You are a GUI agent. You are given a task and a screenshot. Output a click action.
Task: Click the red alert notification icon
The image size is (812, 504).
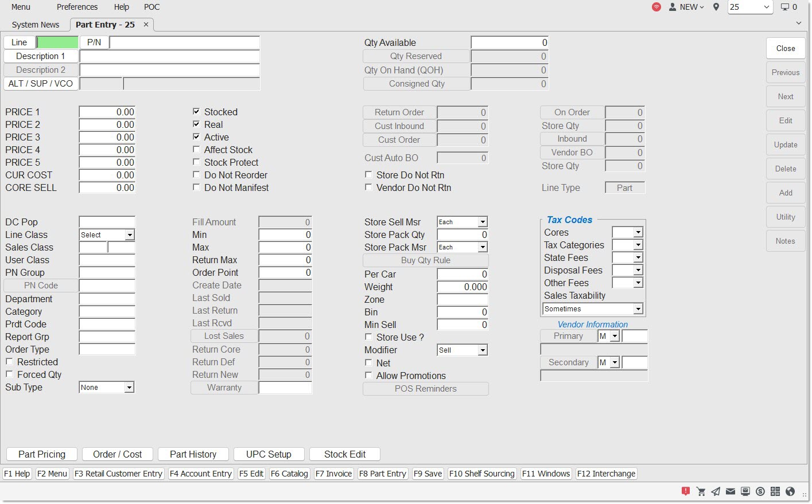[x=685, y=491]
